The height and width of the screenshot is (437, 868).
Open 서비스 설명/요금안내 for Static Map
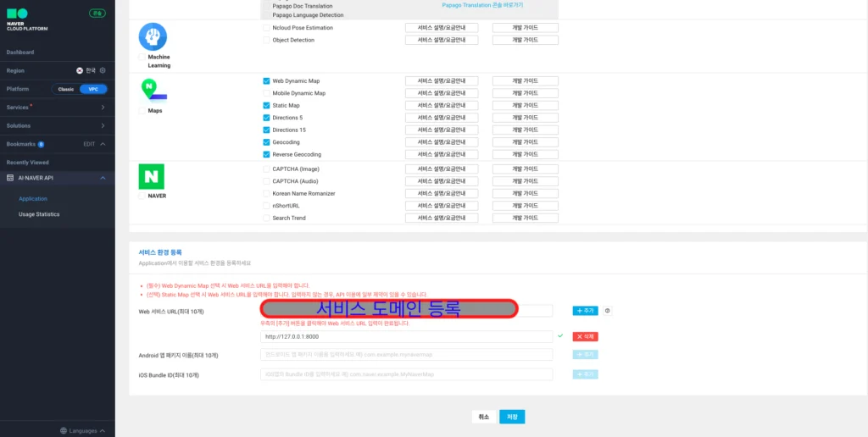click(441, 105)
